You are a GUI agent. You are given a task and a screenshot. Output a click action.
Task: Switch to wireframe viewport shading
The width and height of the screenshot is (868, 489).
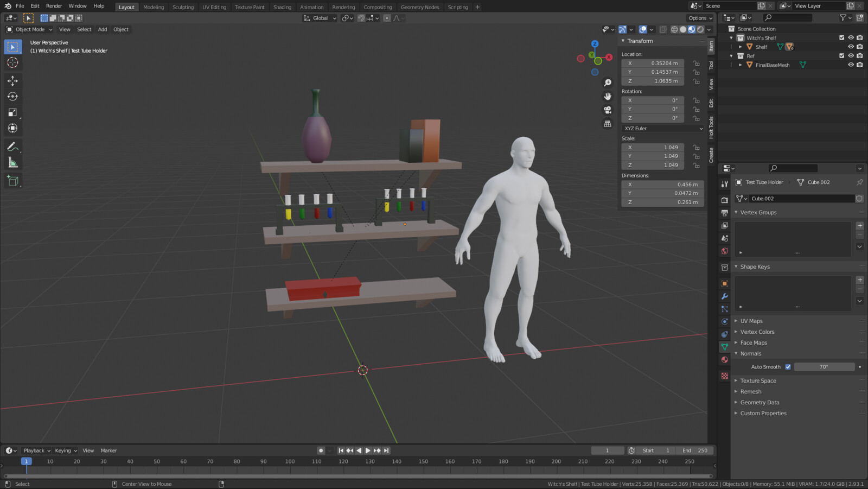674,29
